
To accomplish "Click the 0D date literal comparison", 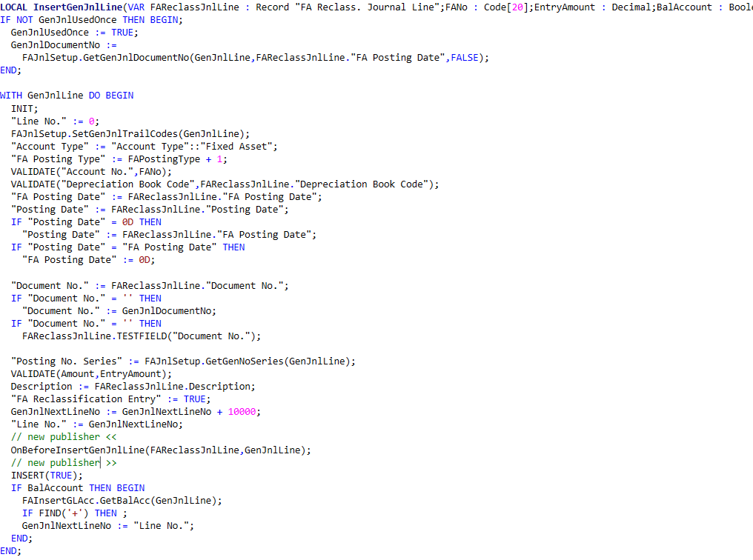I will 127,221.
